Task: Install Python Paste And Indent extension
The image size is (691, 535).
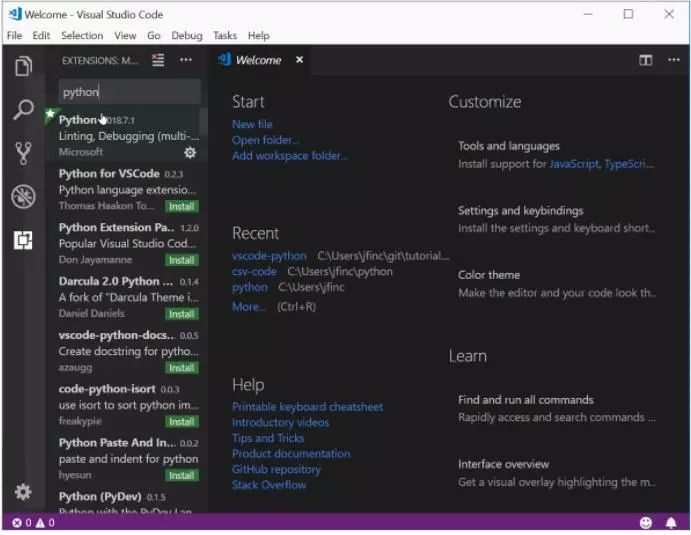Action: (182, 475)
